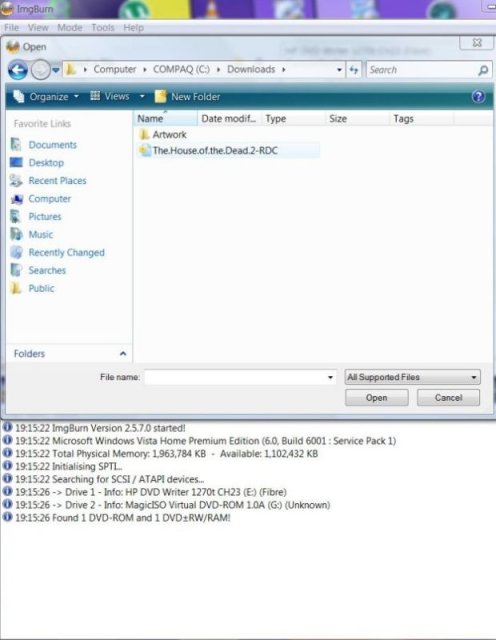Sort by the Type column header

tap(293, 119)
